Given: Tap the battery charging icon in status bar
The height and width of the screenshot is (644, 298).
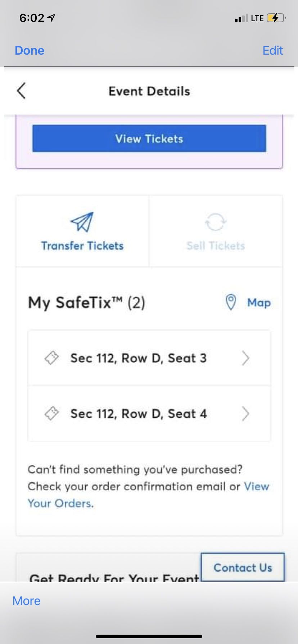Looking at the screenshot, I should (276, 18).
